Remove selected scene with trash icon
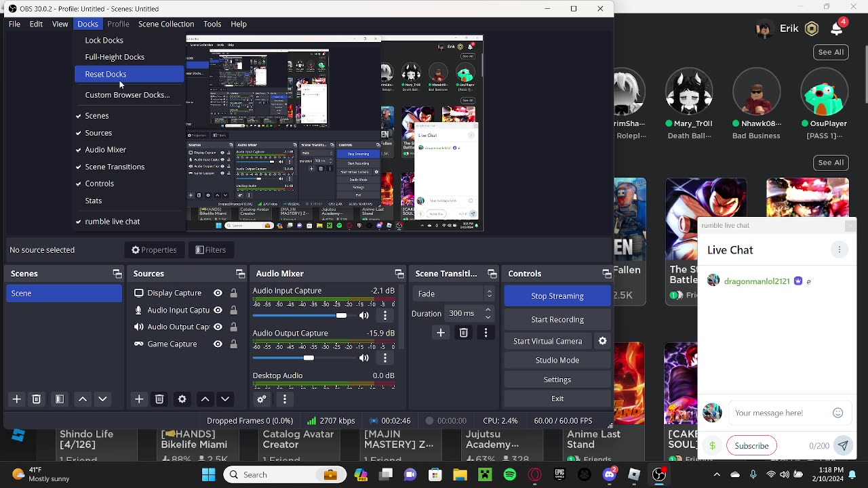 pos(37,399)
